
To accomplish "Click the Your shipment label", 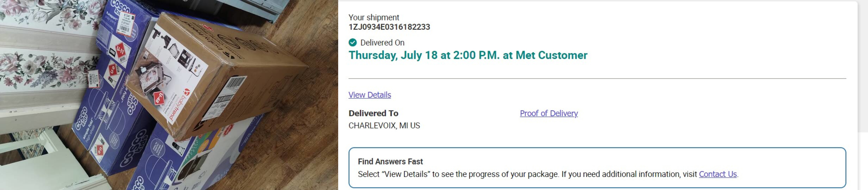I will tap(374, 18).
